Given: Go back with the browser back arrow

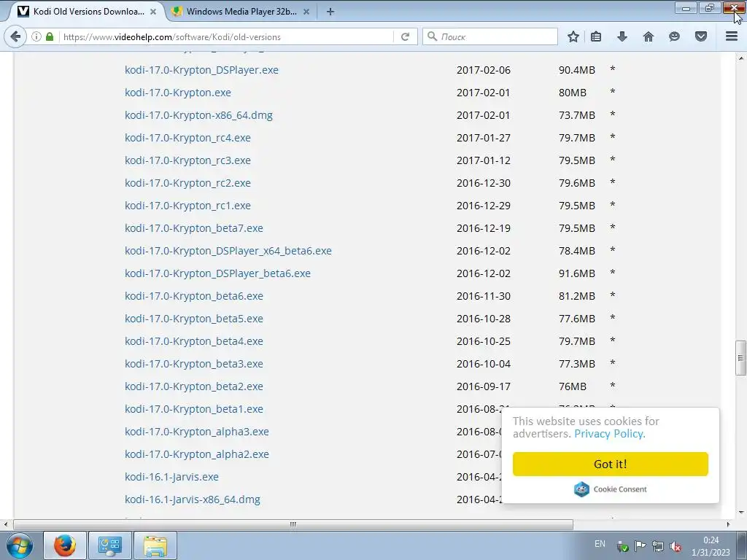Looking at the screenshot, I should [x=15, y=36].
